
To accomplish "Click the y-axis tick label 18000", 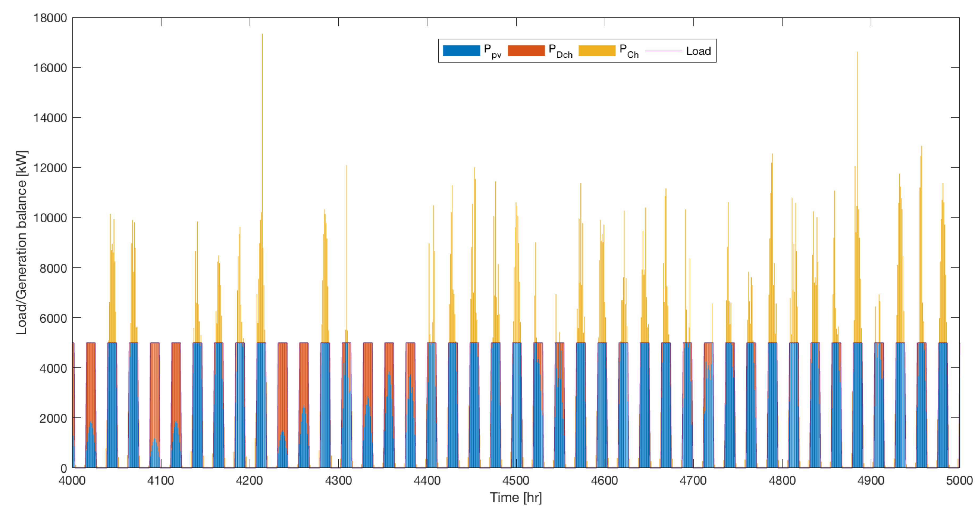I will (x=50, y=18).
